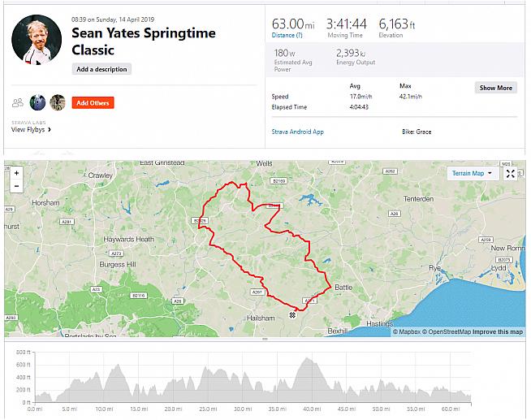Click Improve this map link
Viewport: 531px width, 420px height.
(x=499, y=331)
